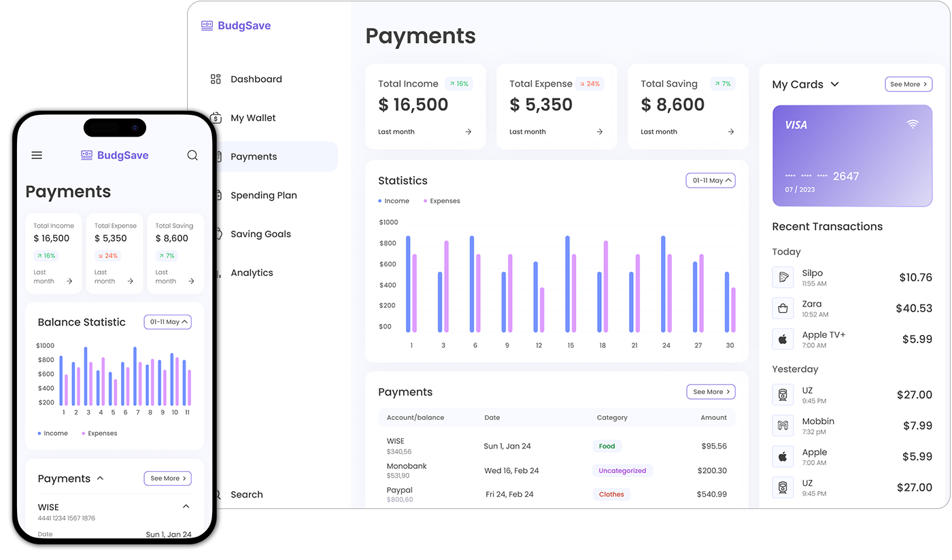The width and height of the screenshot is (952, 560).
Task: Click the Uncategorized category tag
Action: tap(622, 470)
